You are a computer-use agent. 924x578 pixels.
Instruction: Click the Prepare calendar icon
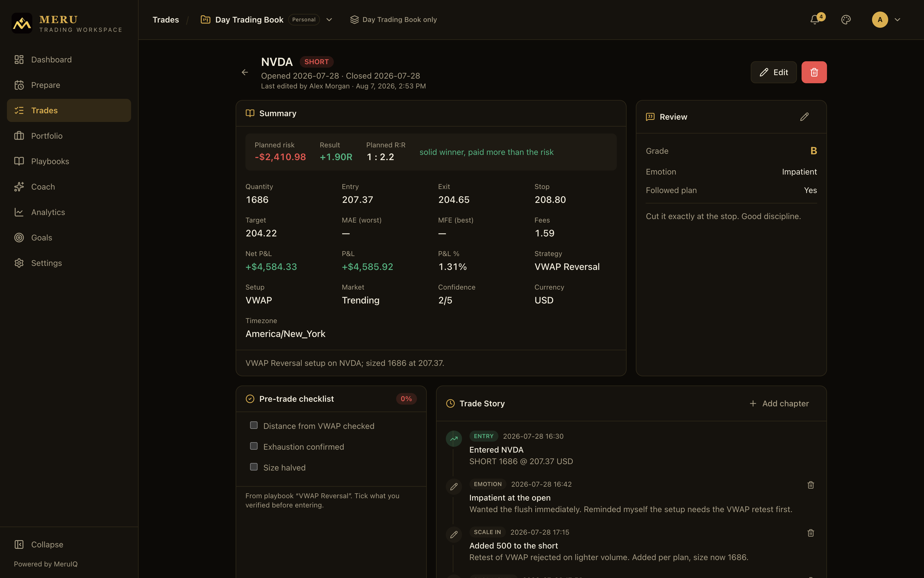coord(19,85)
